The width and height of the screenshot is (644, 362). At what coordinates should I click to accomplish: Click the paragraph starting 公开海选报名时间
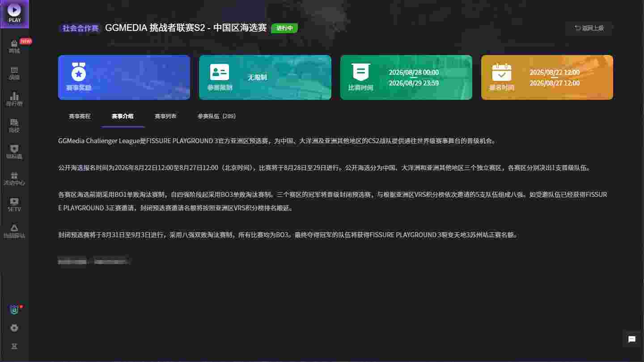pyautogui.click(x=325, y=168)
